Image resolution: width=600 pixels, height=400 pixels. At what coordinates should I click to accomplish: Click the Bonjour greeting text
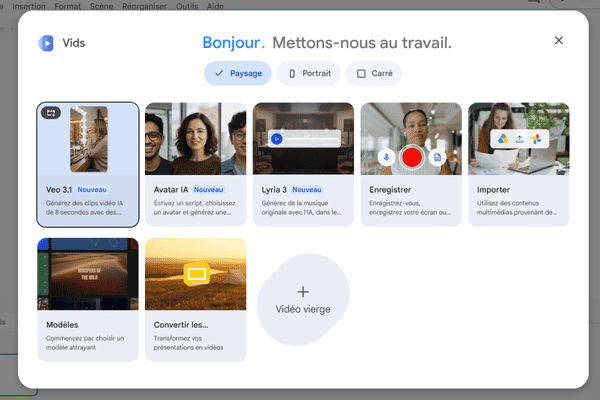click(x=233, y=43)
